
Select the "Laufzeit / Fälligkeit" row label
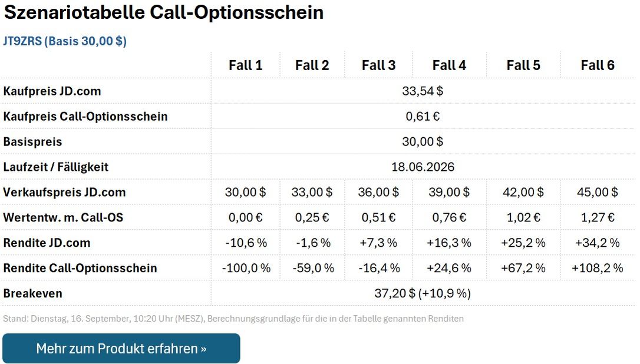coord(56,167)
